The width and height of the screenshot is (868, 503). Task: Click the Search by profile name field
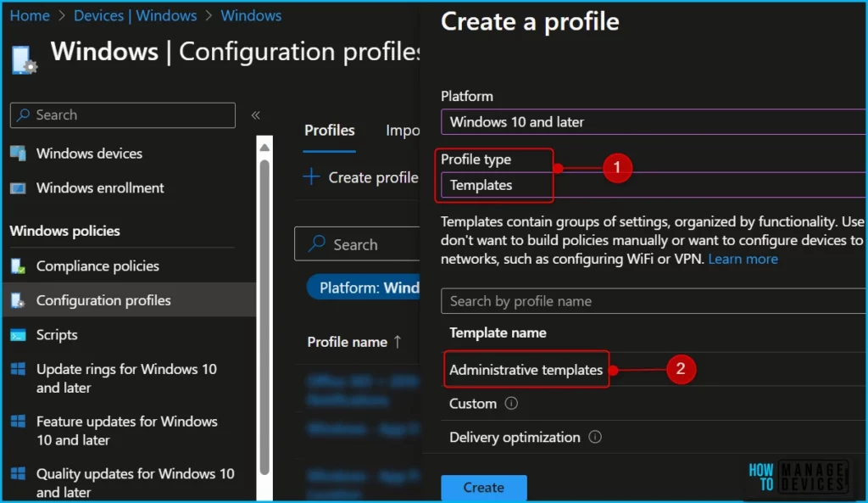pos(654,301)
